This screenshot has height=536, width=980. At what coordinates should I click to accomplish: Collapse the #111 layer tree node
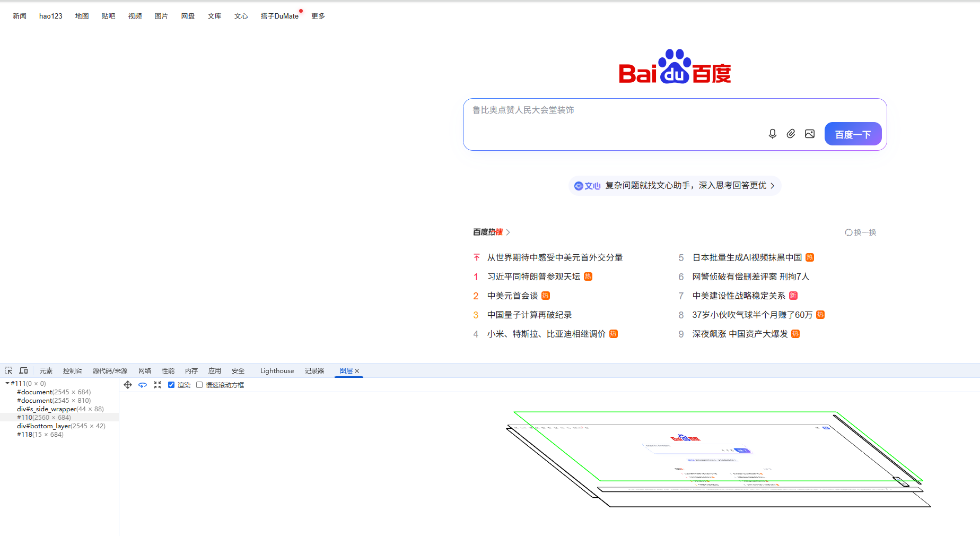[7, 383]
